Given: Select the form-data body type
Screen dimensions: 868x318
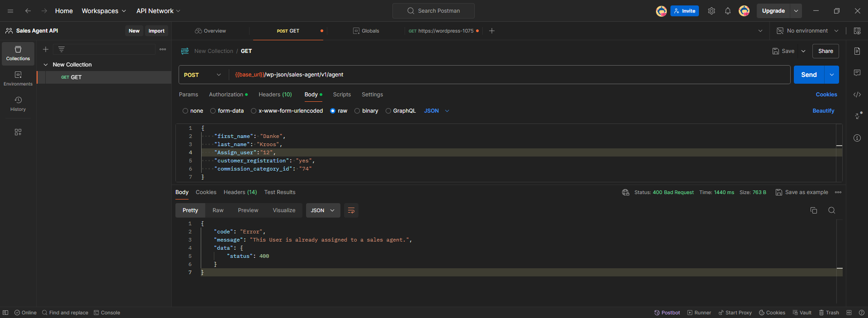Looking at the screenshot, I should click(213, 111).
